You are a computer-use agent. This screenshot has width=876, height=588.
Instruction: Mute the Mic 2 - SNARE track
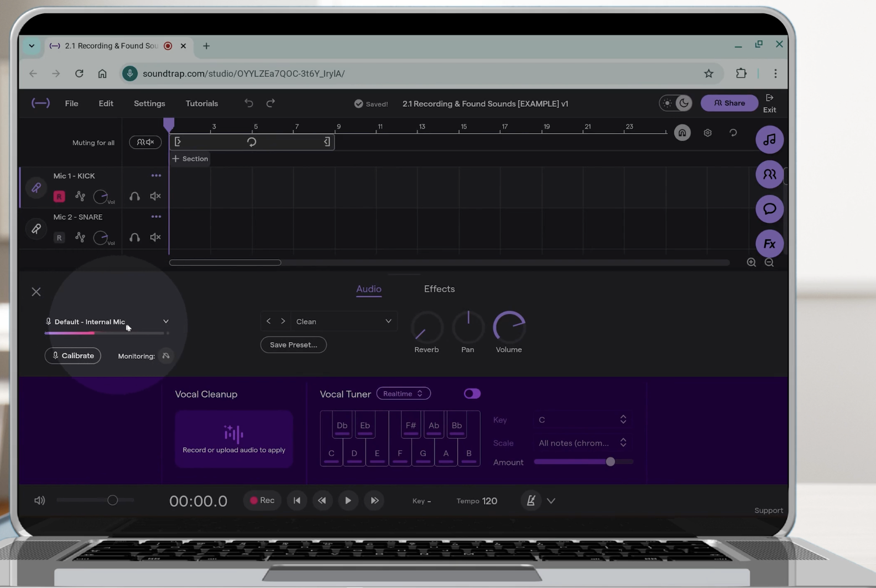coord(155,238)
